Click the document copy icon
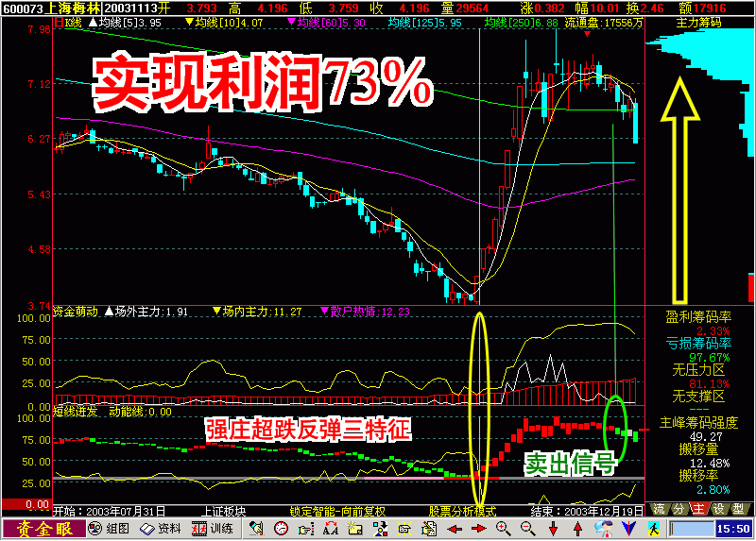The width and height of the screenshot is (756, 541). point(429,529)
